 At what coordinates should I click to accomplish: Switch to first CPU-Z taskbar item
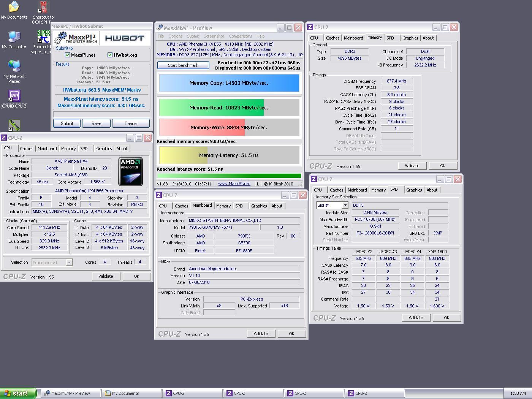click(x=192, y=393)
